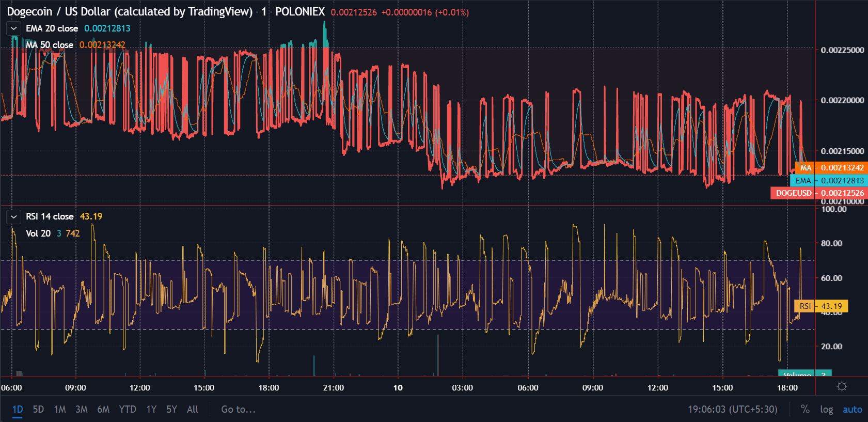Viewport: 868px width, 422px height.
Task: Click the 03:00 time axis label
Action: click(x=463, y=387)
